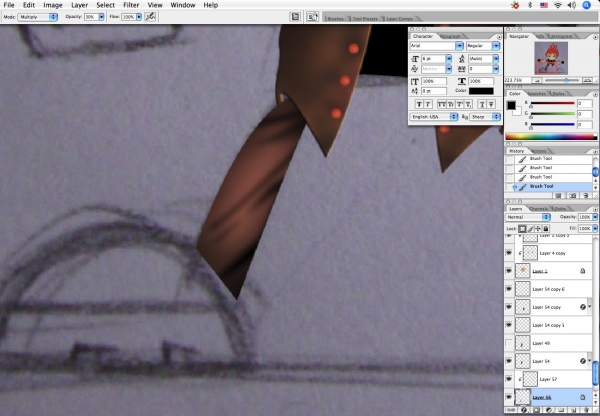
Task: Hide Layer 4 copy with eye icon
Action: pyautogui.click(x=509, y=253)
